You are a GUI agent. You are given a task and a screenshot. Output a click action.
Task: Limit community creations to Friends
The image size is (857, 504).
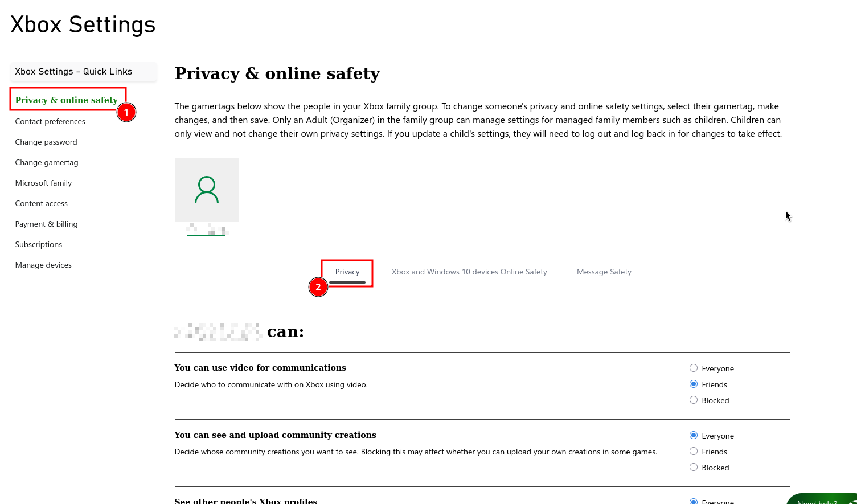pyautogui.click(x=694, y=452)
